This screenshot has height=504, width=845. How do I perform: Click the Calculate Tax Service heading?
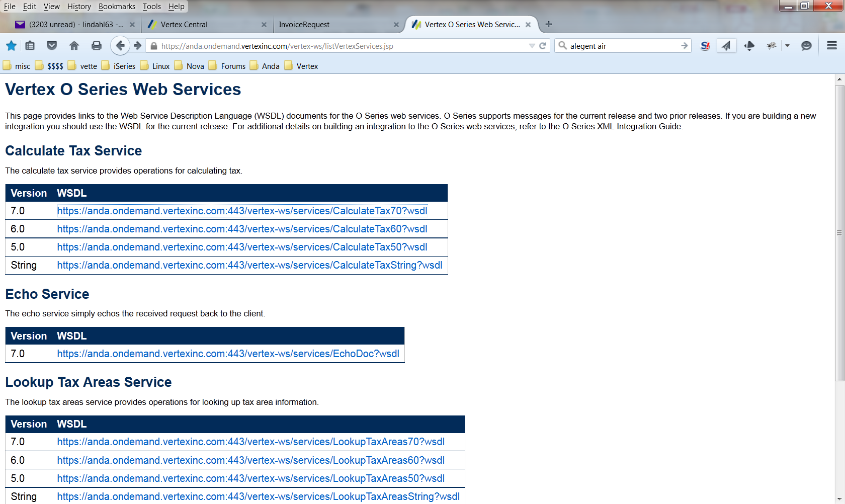click(x=73, y=150)
